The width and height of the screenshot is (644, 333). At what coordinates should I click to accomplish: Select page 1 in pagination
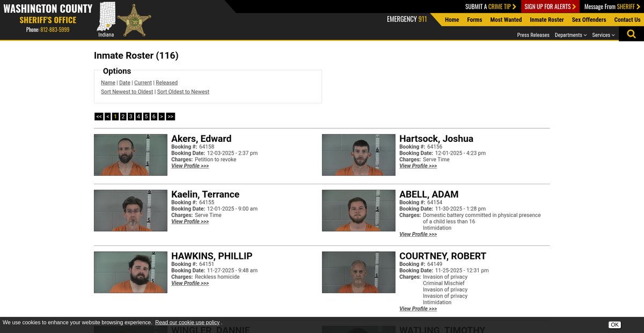[115, 117]
